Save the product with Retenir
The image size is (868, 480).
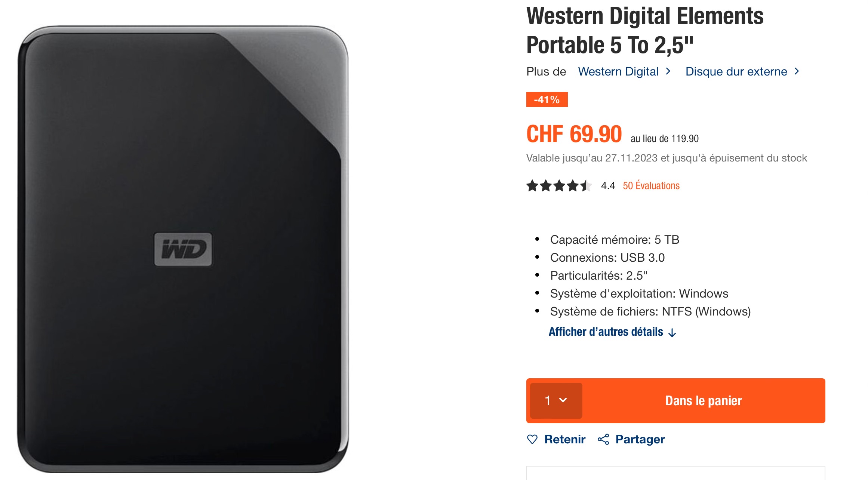(x=564, y=439)
